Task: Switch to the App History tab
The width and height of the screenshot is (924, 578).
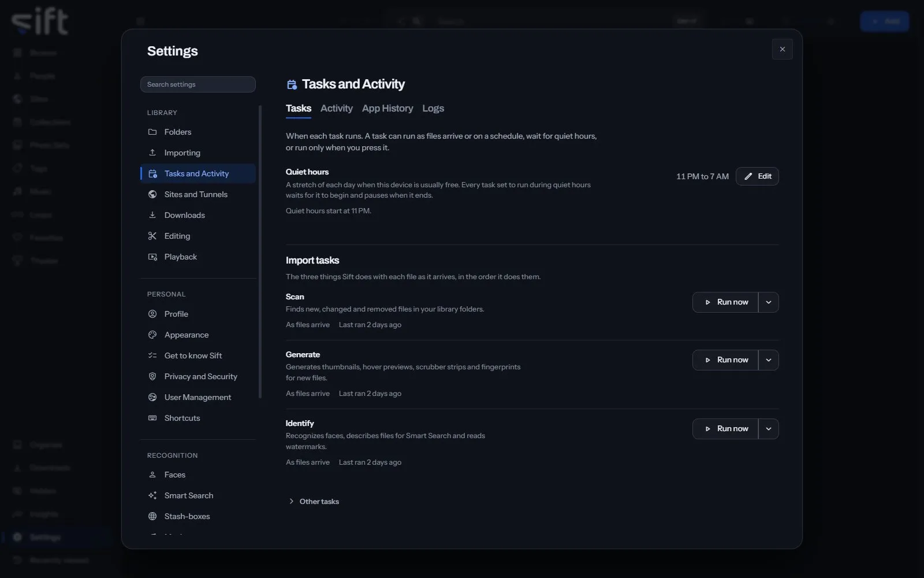Action: coord(388,109)
